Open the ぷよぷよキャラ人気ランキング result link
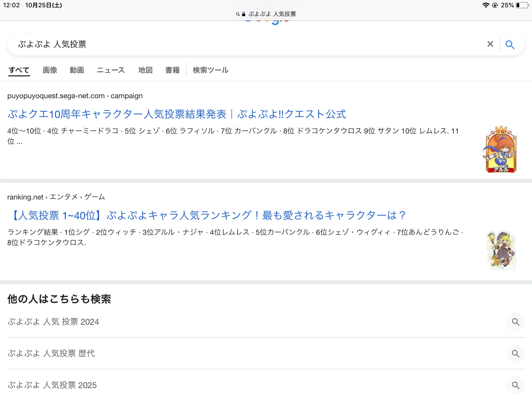Viewport: 532px width, 399px height. pos(207,215)
